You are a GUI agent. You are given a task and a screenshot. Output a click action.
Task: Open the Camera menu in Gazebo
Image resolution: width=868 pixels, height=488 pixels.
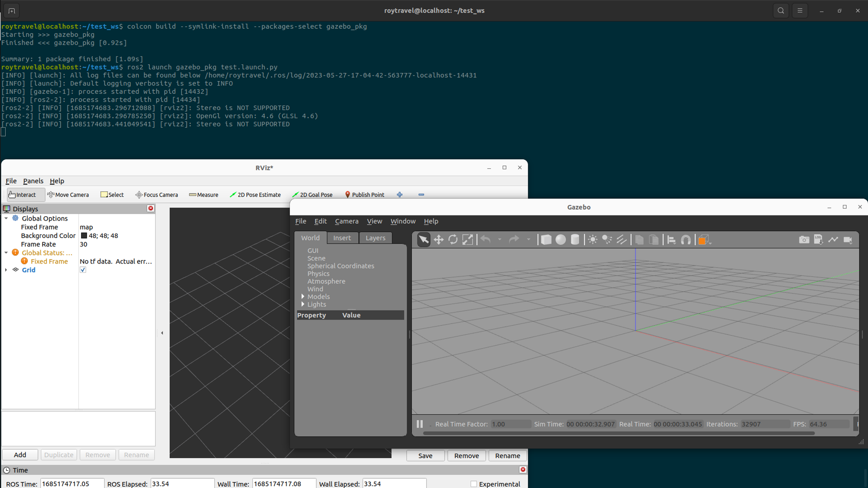click(346, 221)
